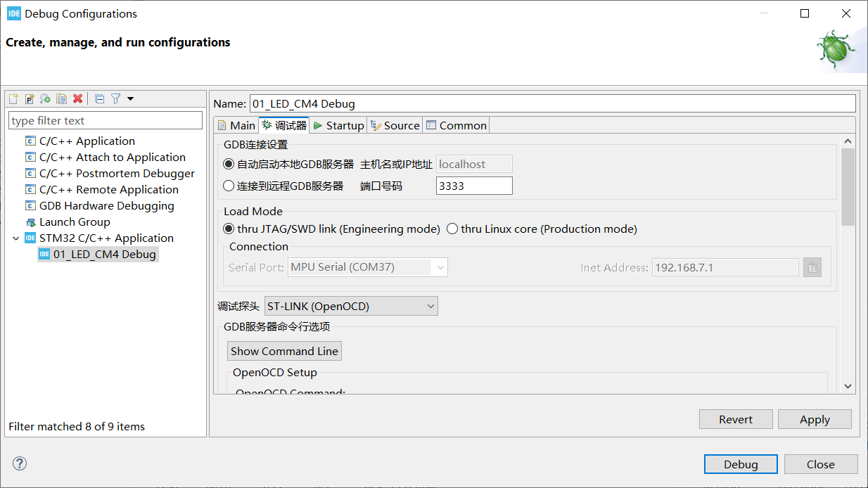The height and width of the screenshot is (488, 868).
Task: Select C/C++ Application label in tree
Action: pos(87,141)
